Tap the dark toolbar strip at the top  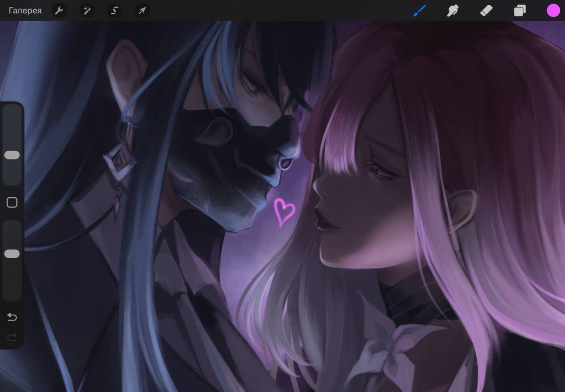pyautogui.click(x=282, y=10)
